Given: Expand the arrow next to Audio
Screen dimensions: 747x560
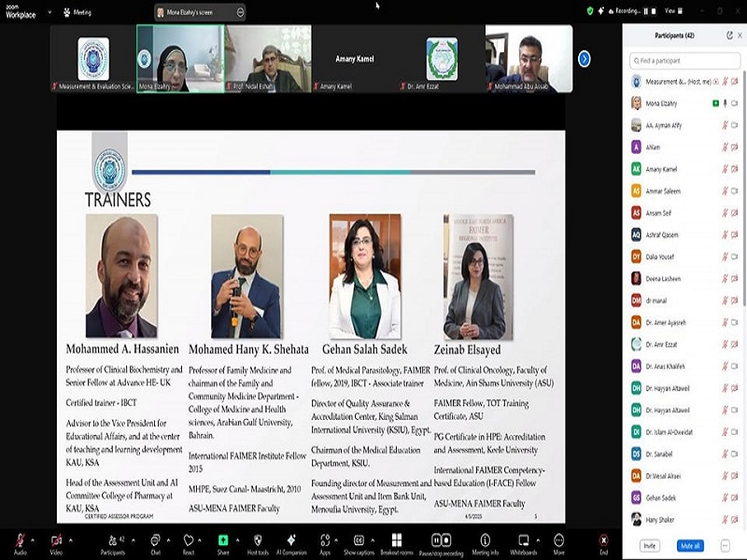Looking at the screenshot, I should (x=33, y=540).
